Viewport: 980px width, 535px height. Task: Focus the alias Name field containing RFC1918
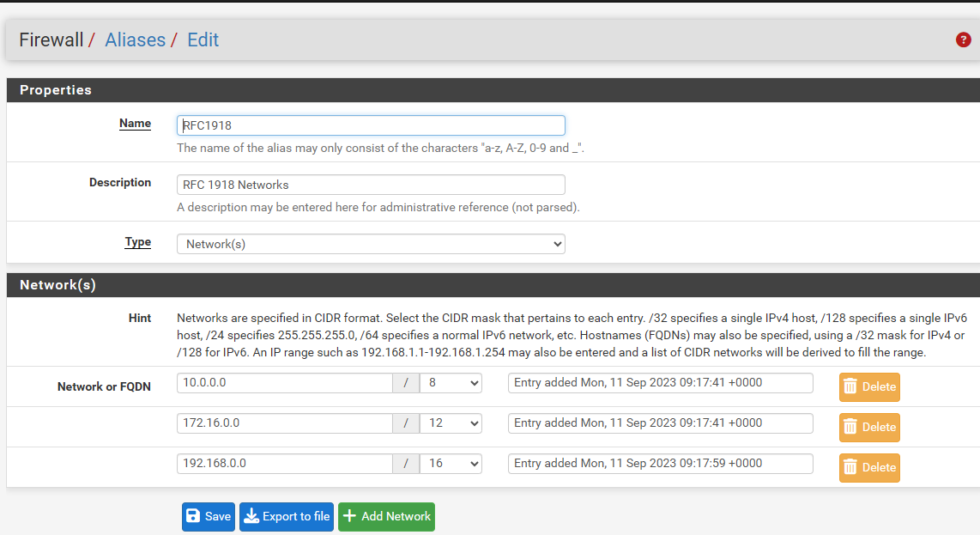371,125
